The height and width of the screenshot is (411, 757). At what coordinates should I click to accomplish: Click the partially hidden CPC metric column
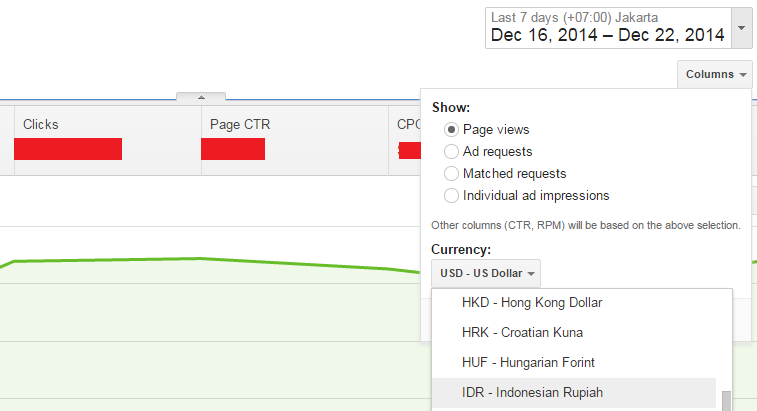405,140
